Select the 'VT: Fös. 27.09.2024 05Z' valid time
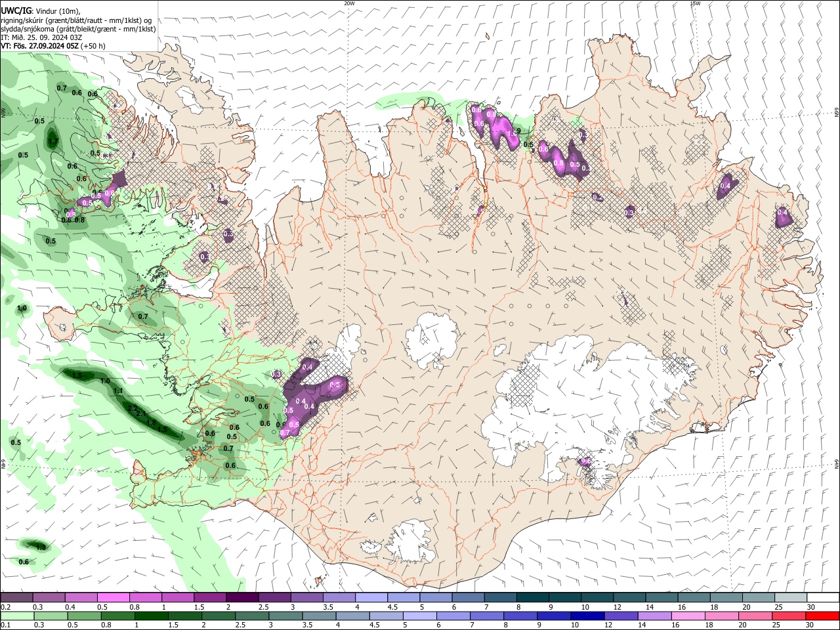The width and height of the screenshot is (840, 630). 40,47
